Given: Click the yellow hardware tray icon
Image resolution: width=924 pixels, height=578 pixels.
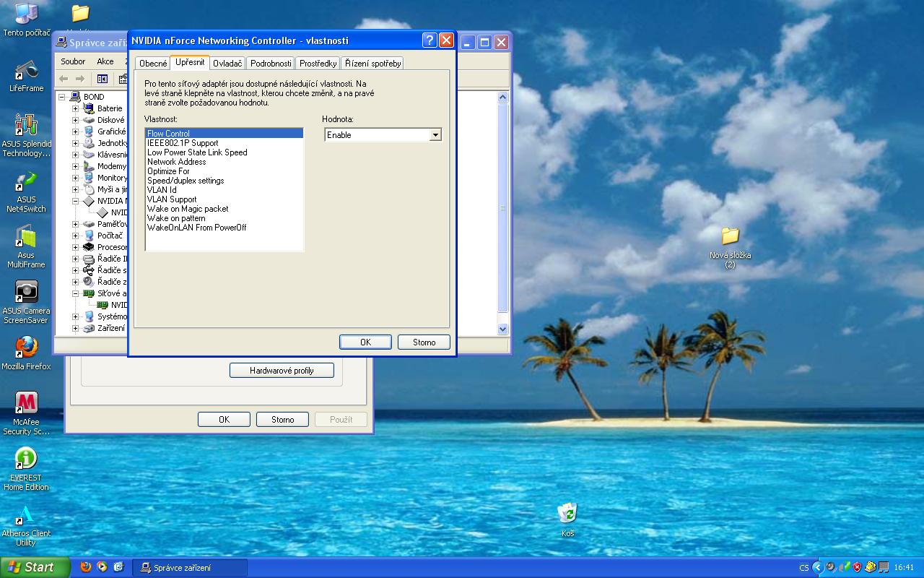Looking at the screenshot, I should coord(871,567).
